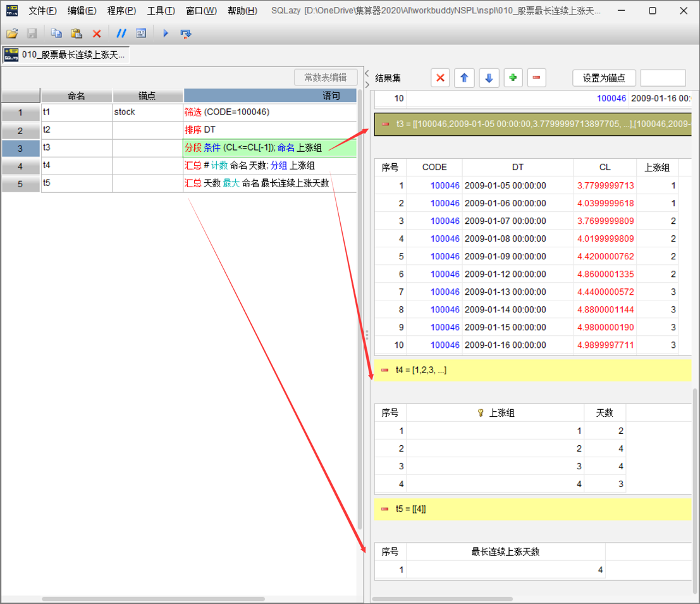
Task: Collapse the t4 result section
Action: [x=385, y=370]
